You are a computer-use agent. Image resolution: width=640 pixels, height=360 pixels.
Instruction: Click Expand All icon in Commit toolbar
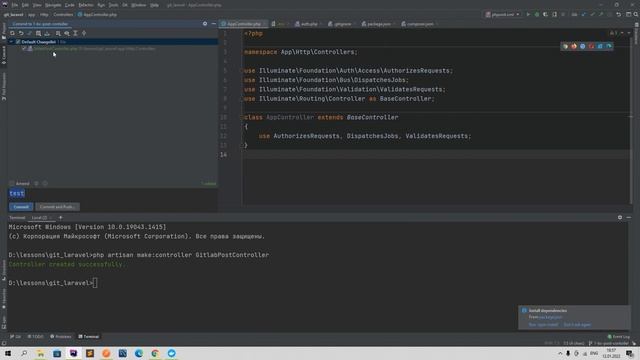tap(76, 33)
